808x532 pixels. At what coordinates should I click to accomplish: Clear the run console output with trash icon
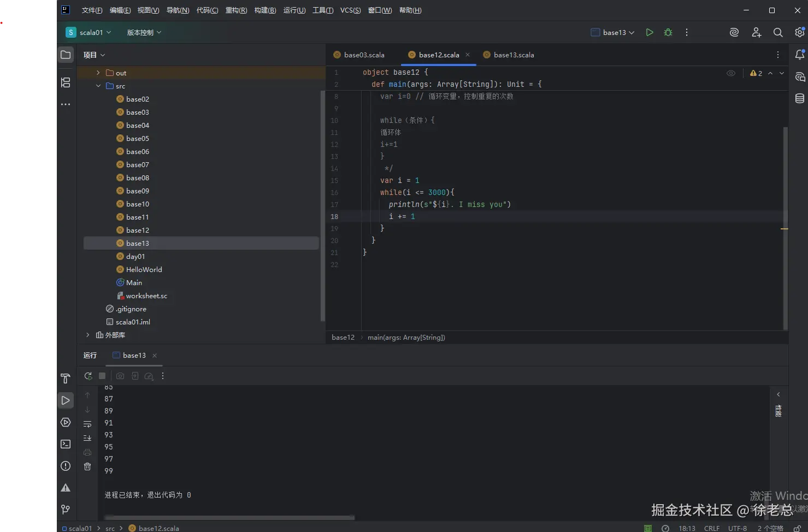coord(87,466)
